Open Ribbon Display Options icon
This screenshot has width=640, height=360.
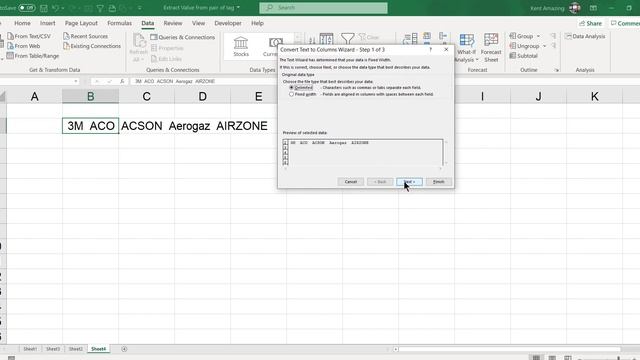[x=593, y=8]
